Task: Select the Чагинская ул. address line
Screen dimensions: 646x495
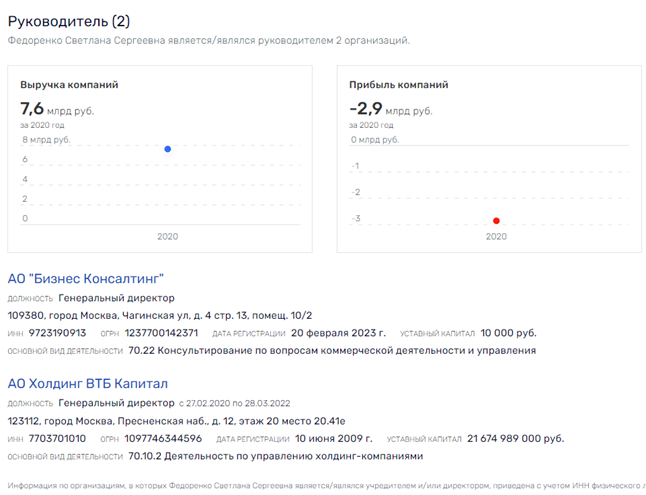Action: click(160, 316)
